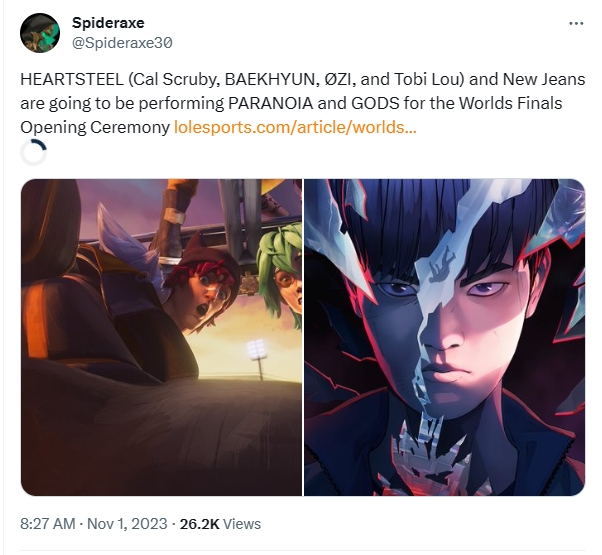Click the circular loading spinner
Image resolution: width=602 pixels, height=555 pixels.
pos(33,153)
